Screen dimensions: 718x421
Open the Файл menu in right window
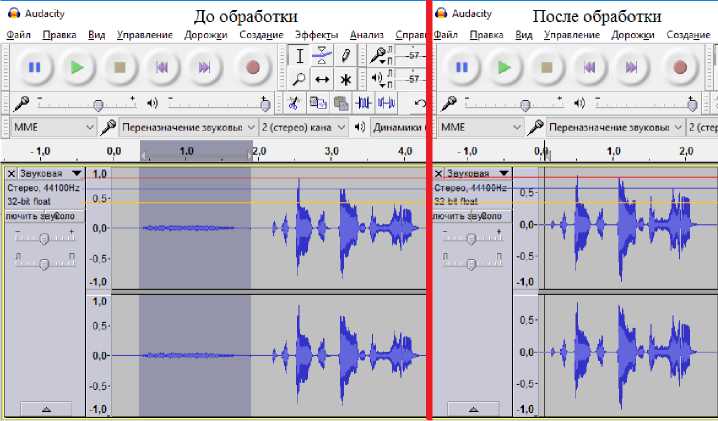(x=446, y=35)
